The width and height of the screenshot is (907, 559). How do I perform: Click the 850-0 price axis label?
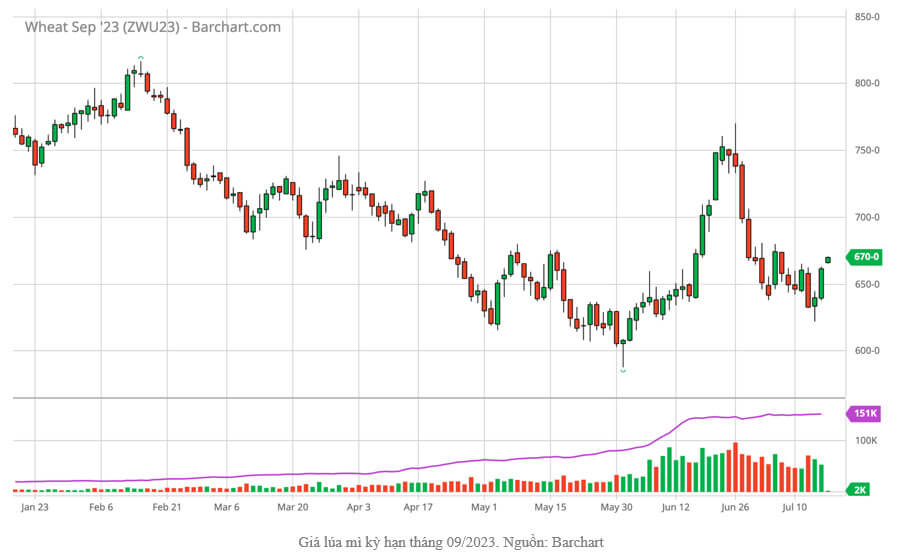[x=867, y=17]
